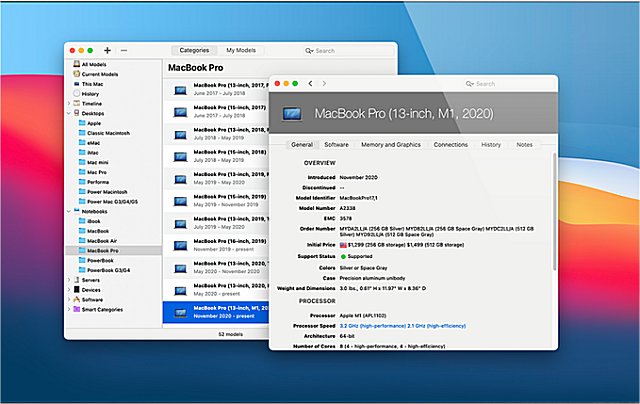The image size is (640, 404).
Task: Open the Classic Macintosh folder
Action: pyautogui.click(x=104, y=133)
